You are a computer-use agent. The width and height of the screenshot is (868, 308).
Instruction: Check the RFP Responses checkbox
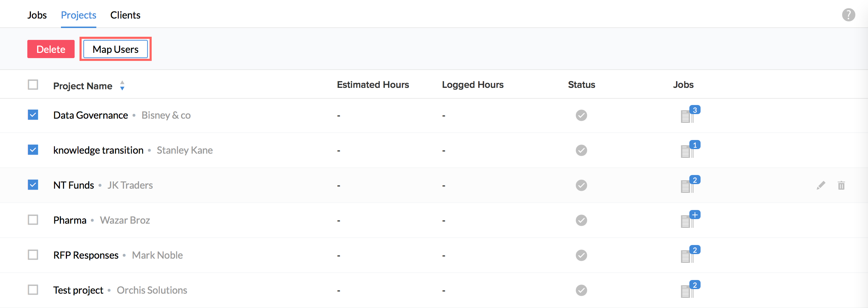point(33,255)
